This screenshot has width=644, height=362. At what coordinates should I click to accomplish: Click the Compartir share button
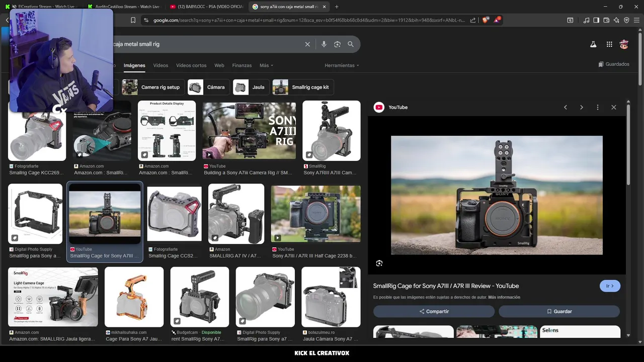434,311
